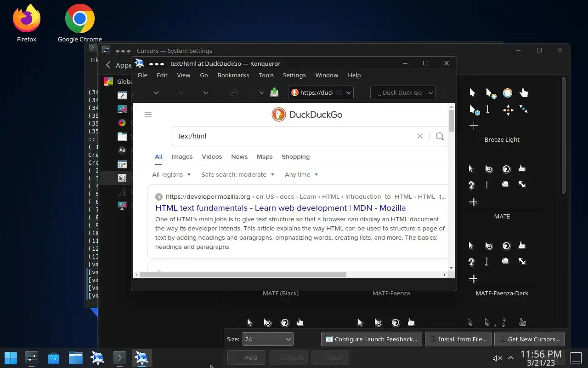
Task: Select the Colors icon in settings sidebar
Action: point(122,123)
